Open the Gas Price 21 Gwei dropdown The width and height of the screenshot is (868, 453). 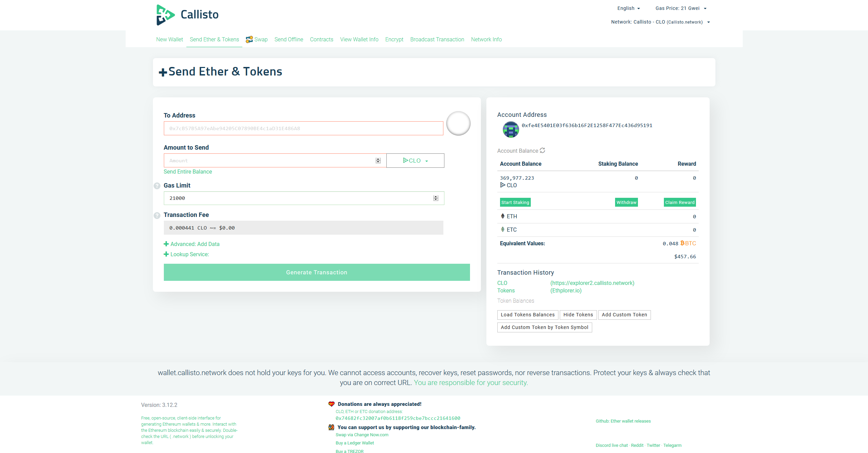(x=681, y=8)
